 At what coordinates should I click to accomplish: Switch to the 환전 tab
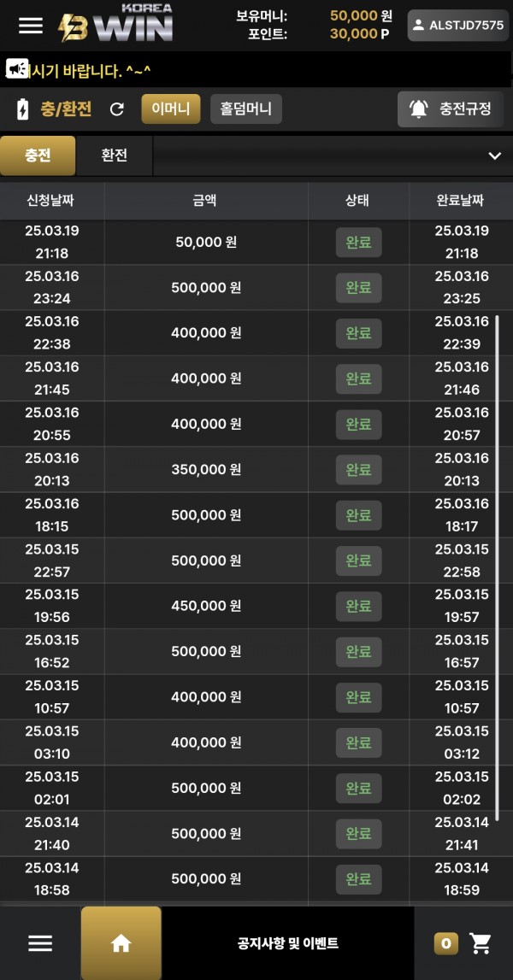(x=114, y=156)
